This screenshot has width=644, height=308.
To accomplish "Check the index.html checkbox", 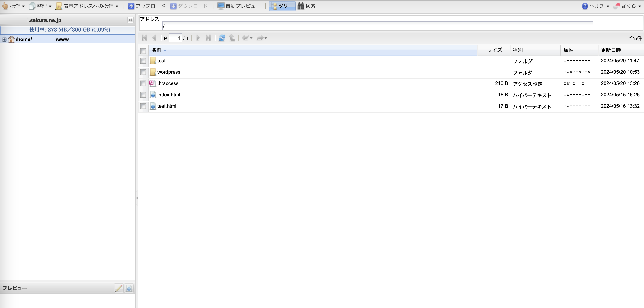I will (x=143, y=95).
